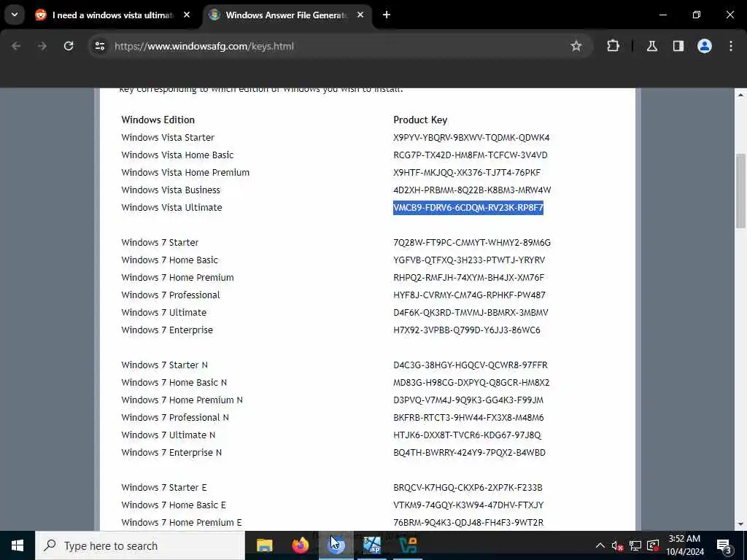Click the taskbar clock showing 3:52 AM

tap(684, 545)
